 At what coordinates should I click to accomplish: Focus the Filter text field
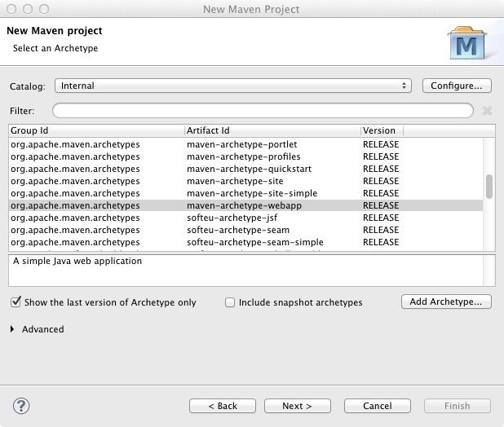[x=263, y=111]
